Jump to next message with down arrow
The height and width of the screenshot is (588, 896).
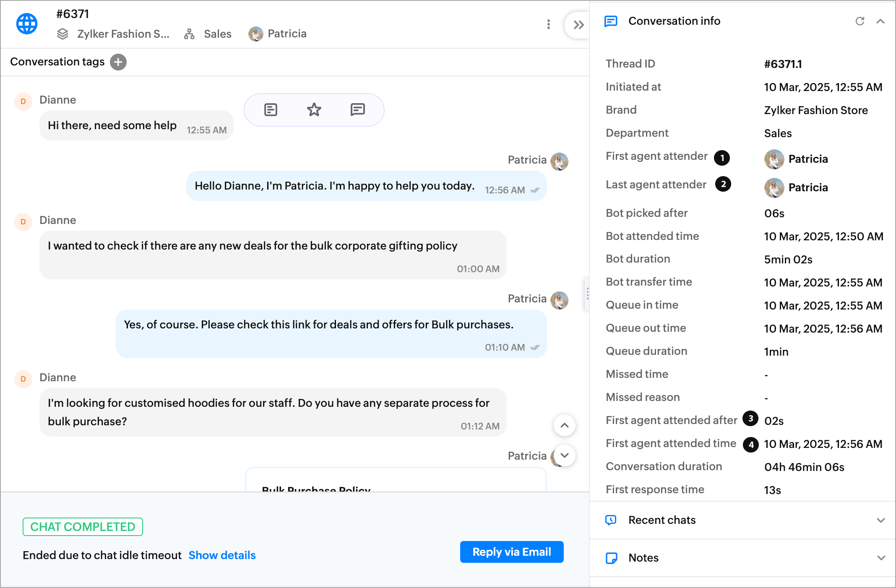pos(564,455)
